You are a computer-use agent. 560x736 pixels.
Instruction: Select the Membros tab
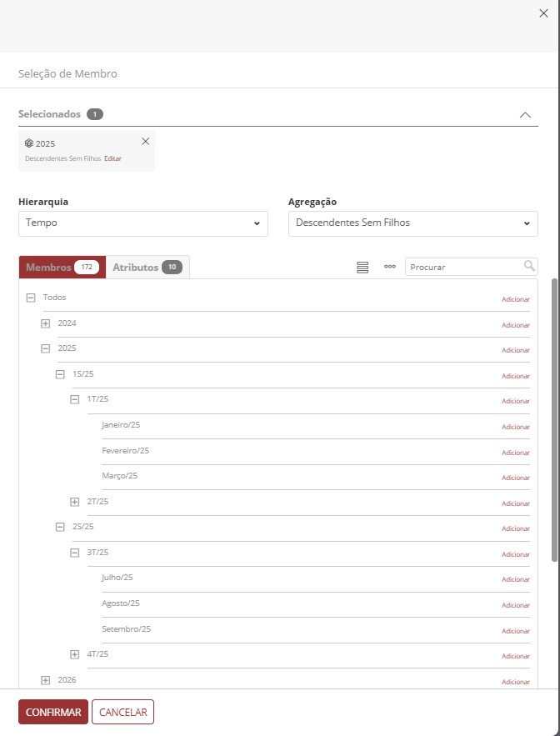(x=62, y=267)
